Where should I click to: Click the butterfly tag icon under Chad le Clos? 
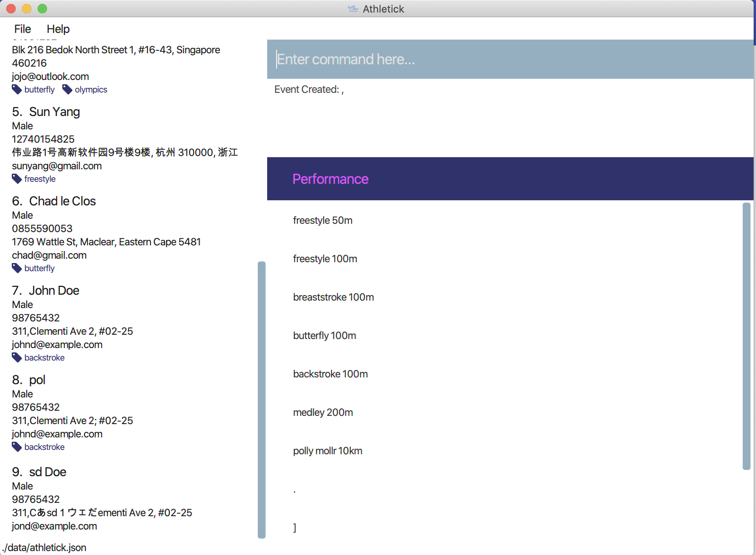16,268
